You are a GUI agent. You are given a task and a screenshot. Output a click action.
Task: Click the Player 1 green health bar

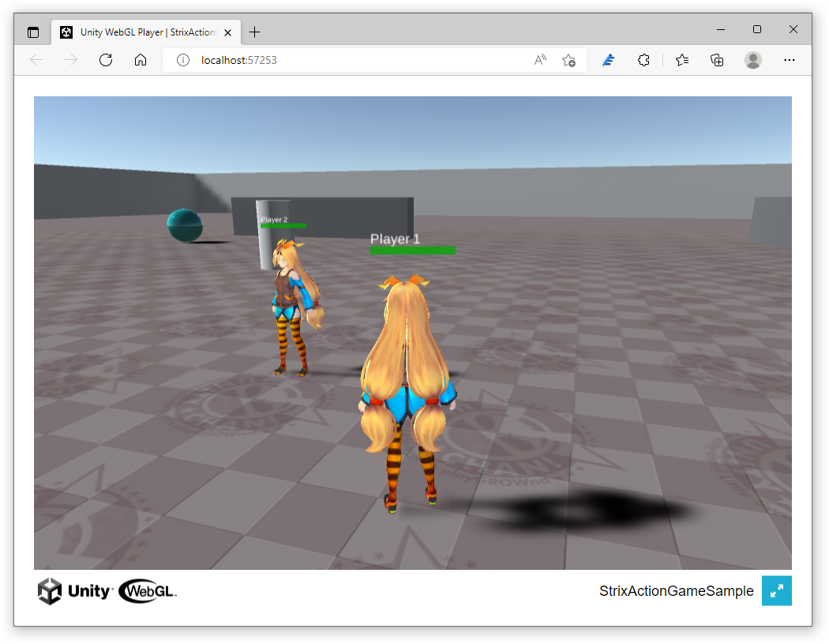[x=412, y=250]
